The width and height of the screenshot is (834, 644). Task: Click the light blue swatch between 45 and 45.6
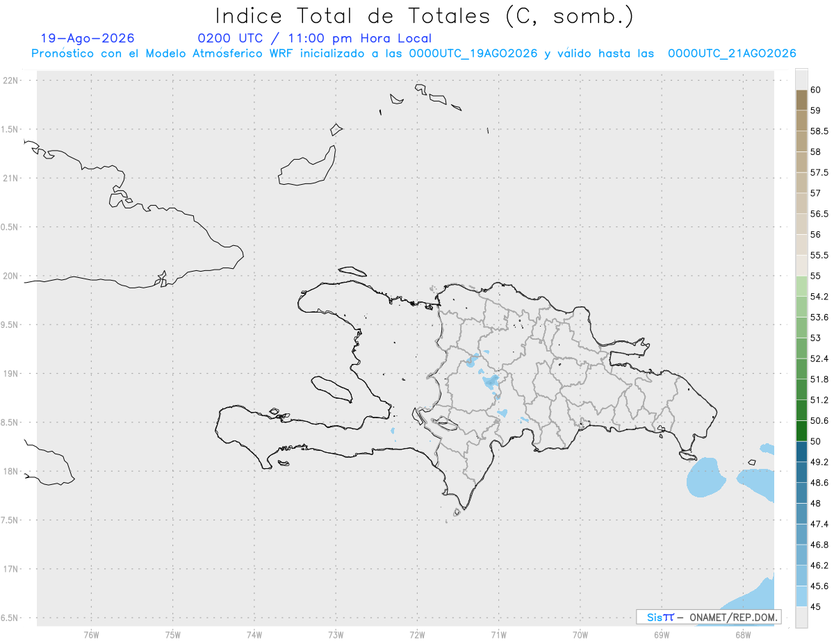coord(801,596)
